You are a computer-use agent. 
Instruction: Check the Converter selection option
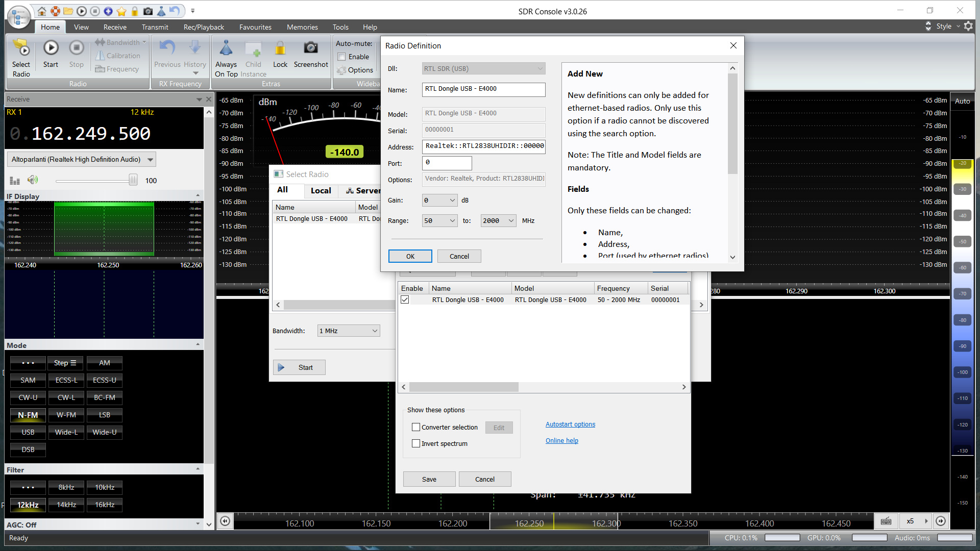pyautogui.click(x=416, y=428)
